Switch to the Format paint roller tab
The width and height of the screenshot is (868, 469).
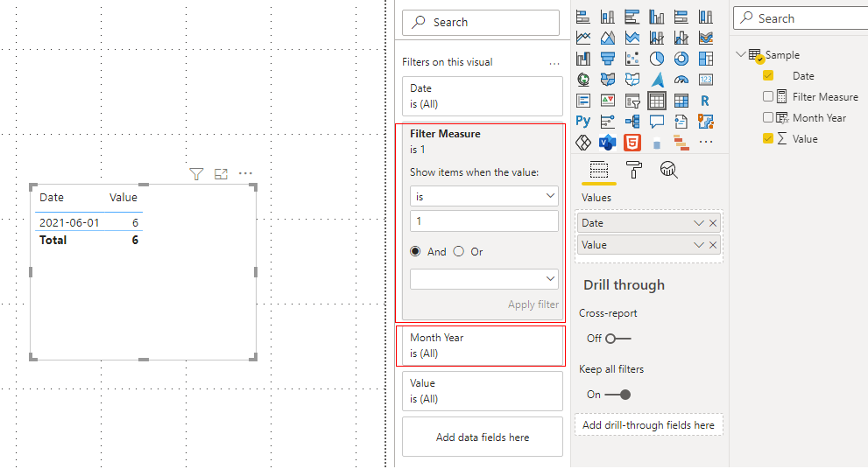[633, 170]
